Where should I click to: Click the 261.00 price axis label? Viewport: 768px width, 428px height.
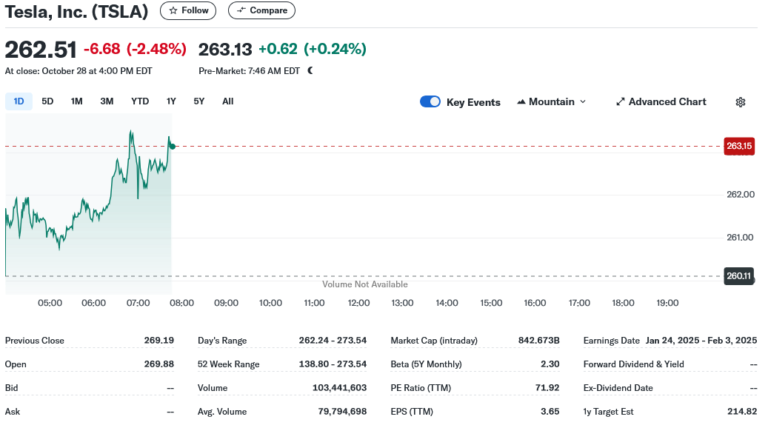pos(740,238)
